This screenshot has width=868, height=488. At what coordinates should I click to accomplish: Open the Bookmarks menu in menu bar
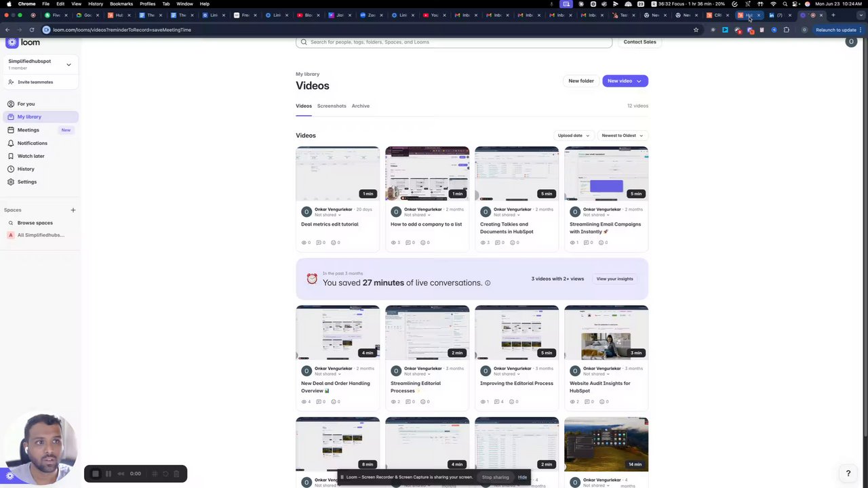pyautogui.click(x=121, y=4)
